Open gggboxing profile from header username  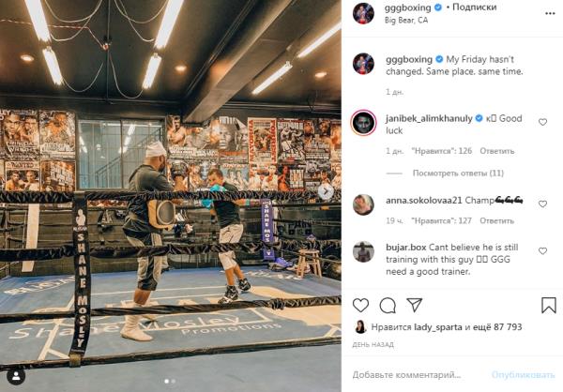(x=407, y=8)
